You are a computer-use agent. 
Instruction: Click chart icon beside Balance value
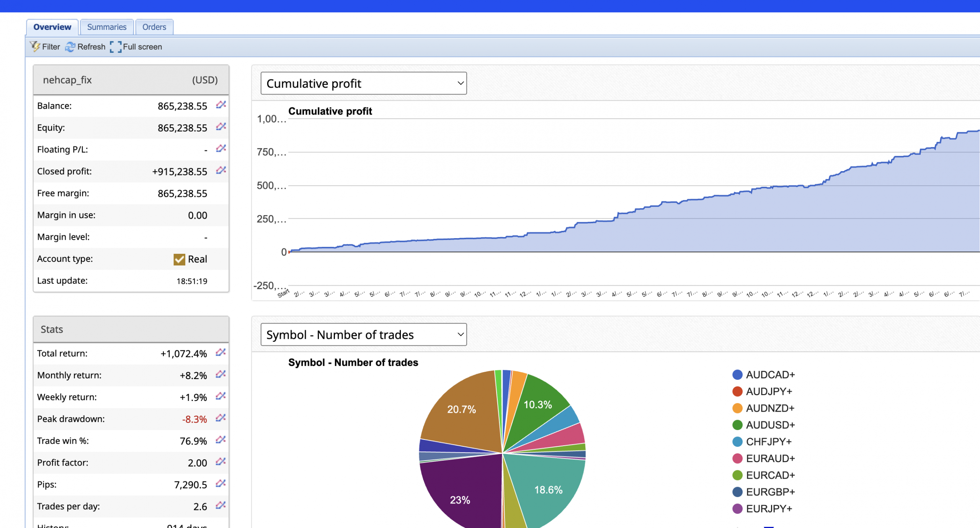(x=221, y=105)
